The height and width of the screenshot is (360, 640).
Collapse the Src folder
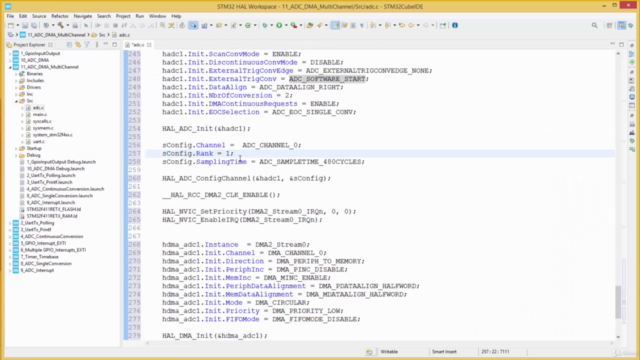16,101
